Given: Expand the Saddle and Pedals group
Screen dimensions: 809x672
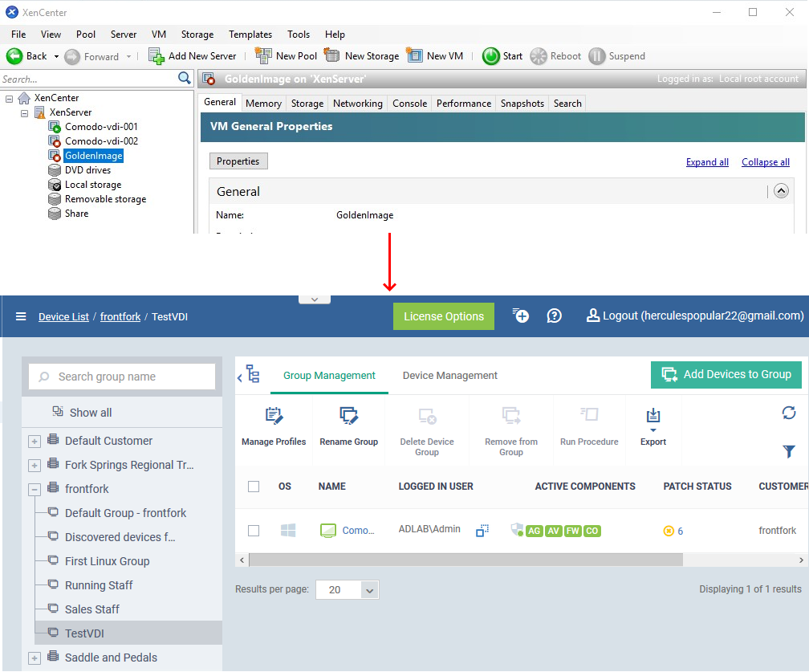Looking at the screenshot, I should click(34, 658).
